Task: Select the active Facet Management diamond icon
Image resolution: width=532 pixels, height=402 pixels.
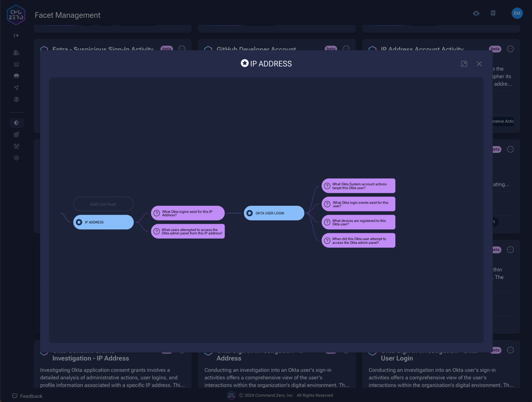Action: pos(16,123)
